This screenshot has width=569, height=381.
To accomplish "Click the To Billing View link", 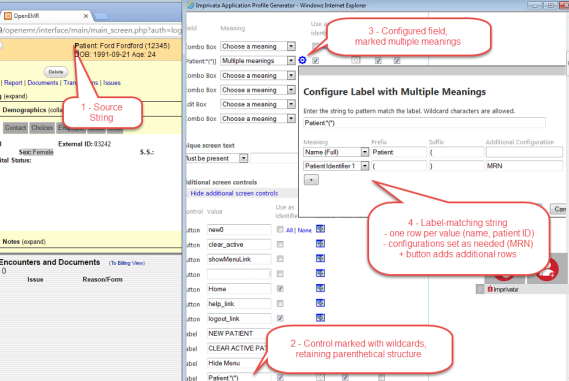I will pyautogui.click(x=127, y=263).
